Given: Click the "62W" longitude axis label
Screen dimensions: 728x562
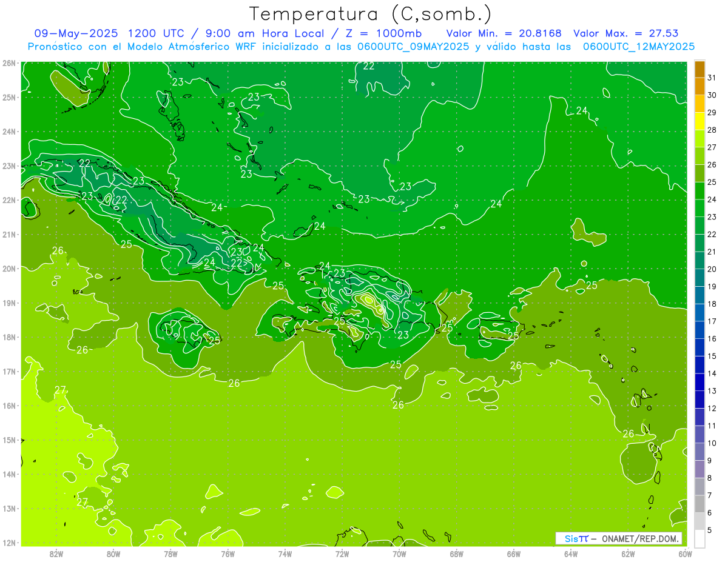Looking at the screenshot, I should tap(628, 554).
